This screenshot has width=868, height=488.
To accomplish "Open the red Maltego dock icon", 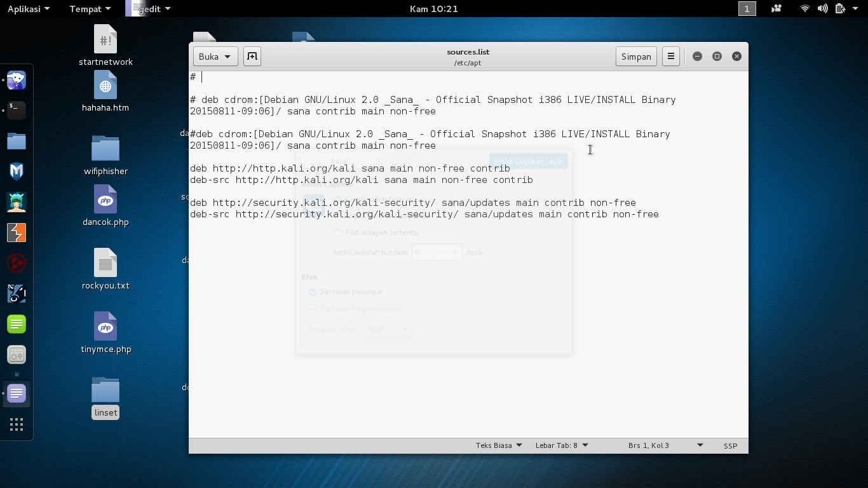I will [x=17, y=263].
